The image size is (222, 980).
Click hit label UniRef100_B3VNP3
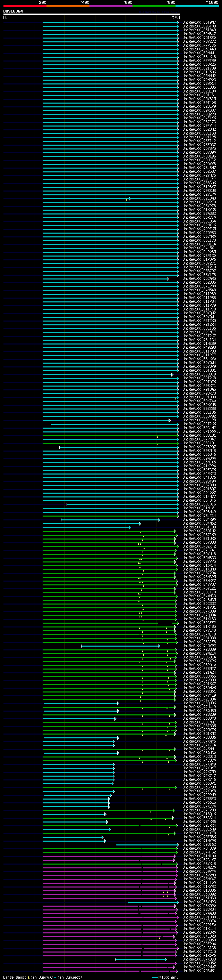pos(199,902)
